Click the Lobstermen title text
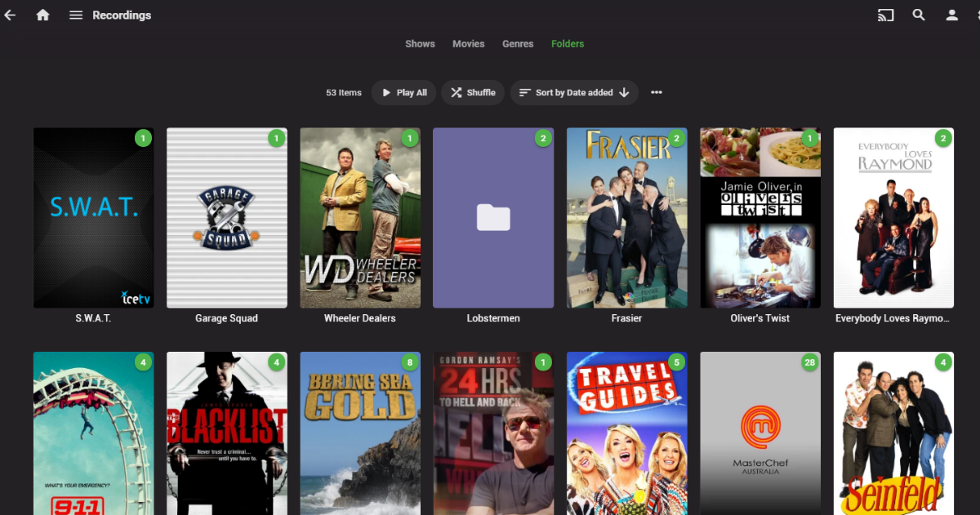 pos(493,318)
